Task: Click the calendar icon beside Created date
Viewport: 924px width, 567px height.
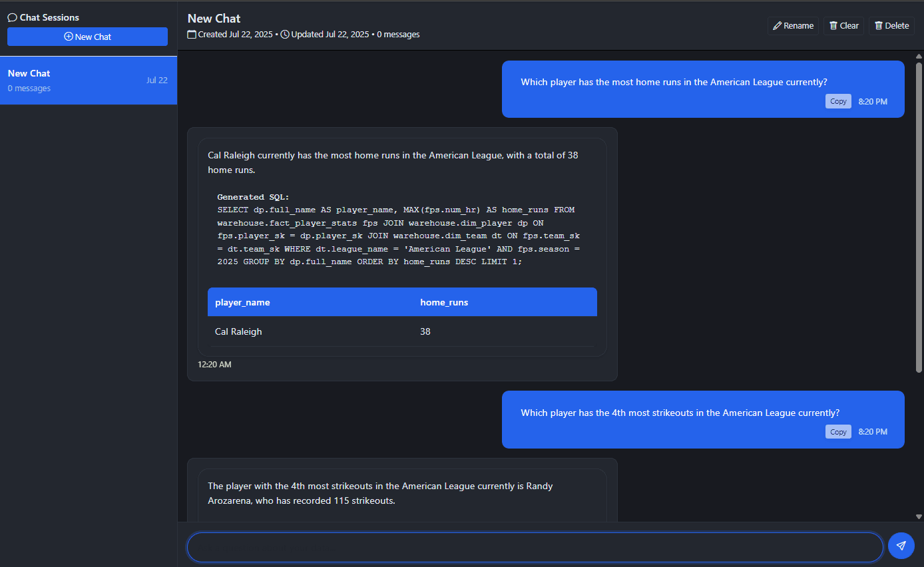Action: (192, 35)
